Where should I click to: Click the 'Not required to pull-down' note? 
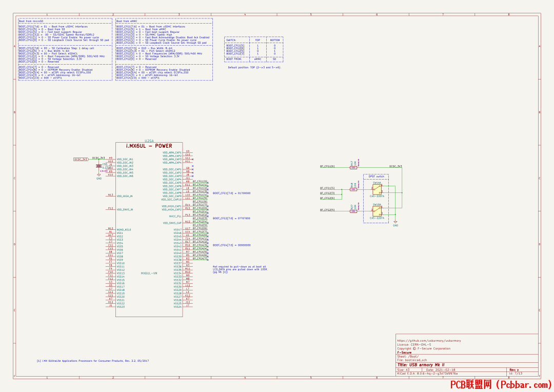[x=240, y=269]
